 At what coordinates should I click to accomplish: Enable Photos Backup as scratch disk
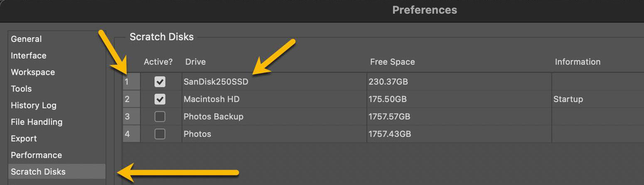click(x=160, y=117)
